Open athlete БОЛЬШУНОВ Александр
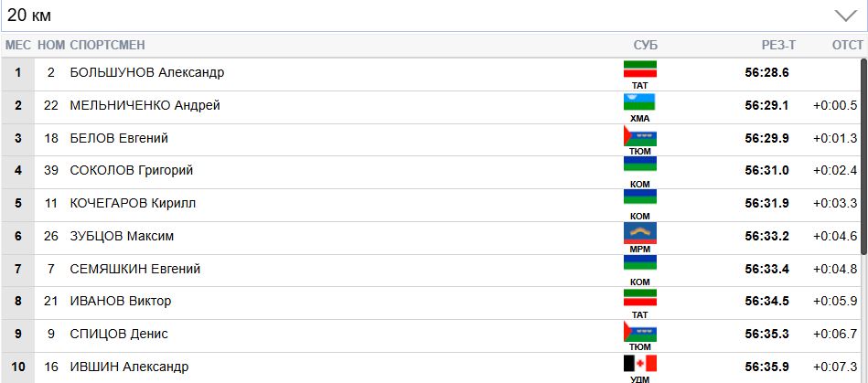 click(146, 73)
